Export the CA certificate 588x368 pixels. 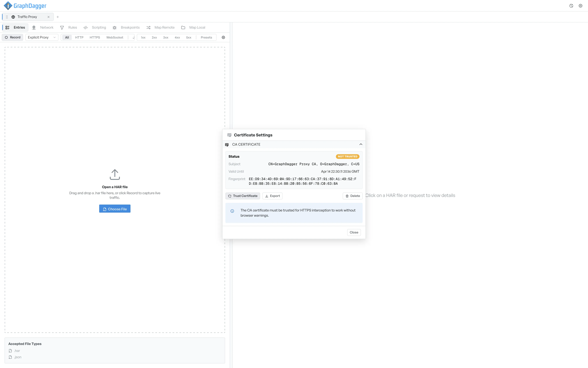[272, 196]
